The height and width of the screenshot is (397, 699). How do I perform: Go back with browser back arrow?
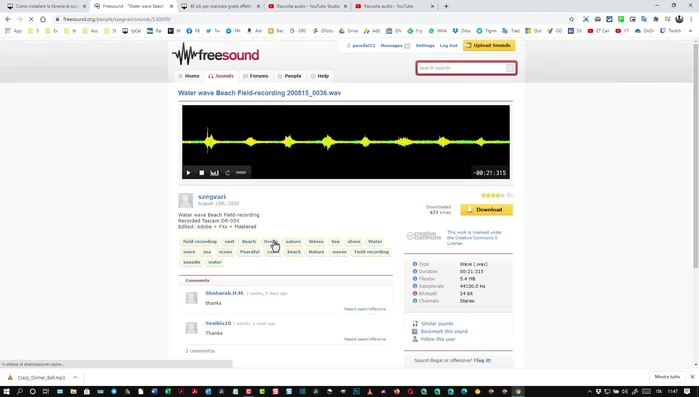click(8, 19)
